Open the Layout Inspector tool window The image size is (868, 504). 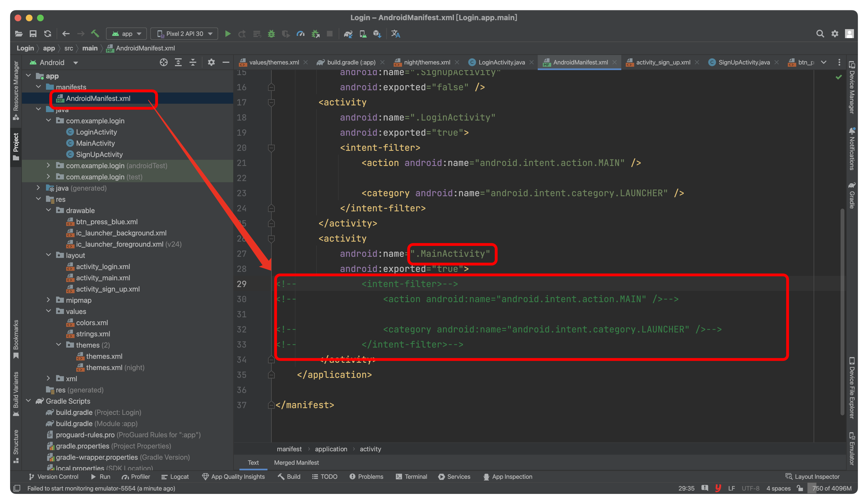(812, 477)
